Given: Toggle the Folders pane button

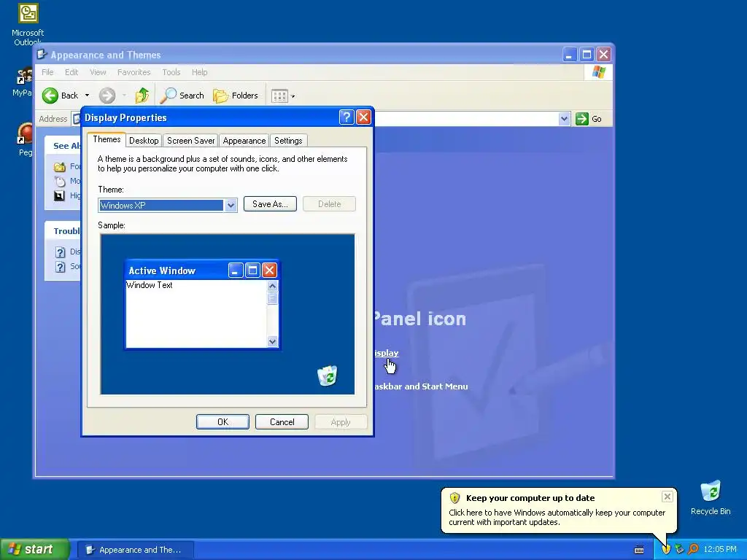Looking at the screenshot, I should click(x=236, y=96).
